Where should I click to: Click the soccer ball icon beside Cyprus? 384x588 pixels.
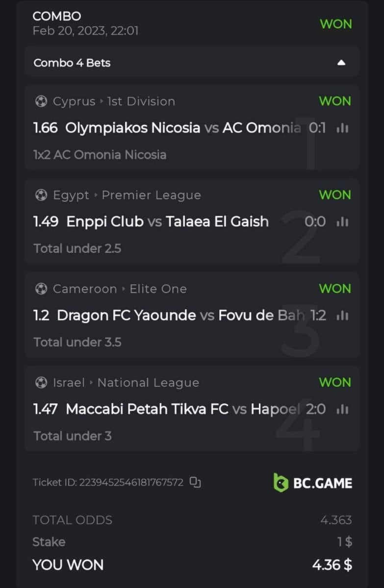[x=41, y=101]
